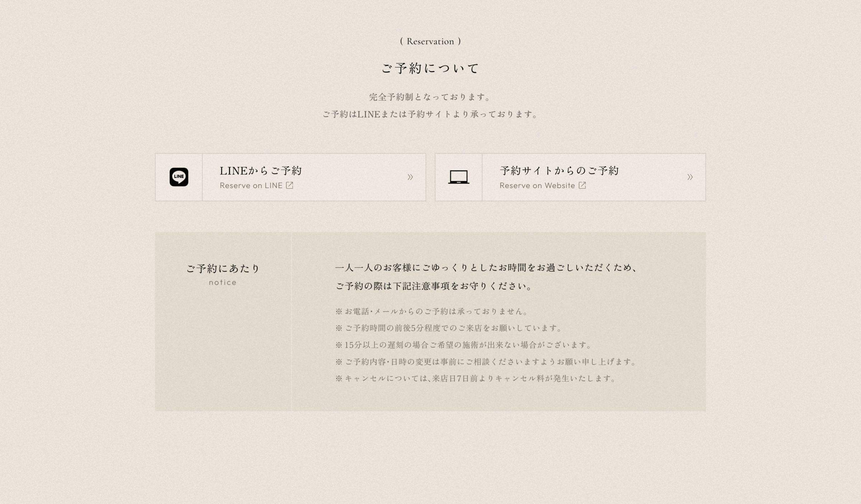Open the external link icon beside Reserve on LINE
Screen dimensions: 861x504
click(x=290, y=185)
